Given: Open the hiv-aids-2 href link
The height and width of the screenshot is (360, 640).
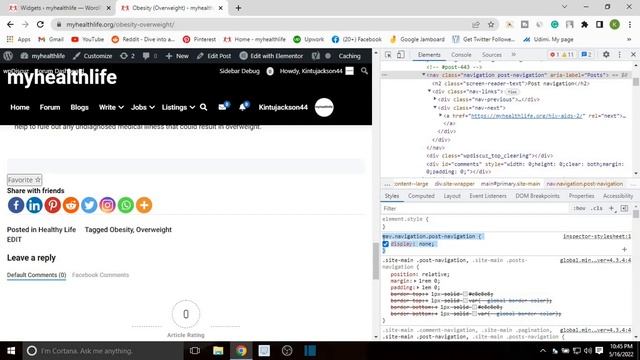Looking at the screenshot, I should click(527, 116).
